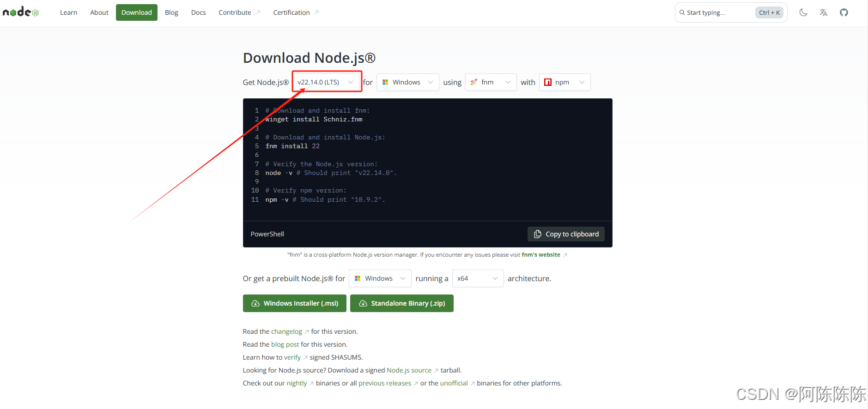868x409 pixels.
Task: Open the x64 architecture dropdown
Action: pyautogui.click(x=478, y=278)
